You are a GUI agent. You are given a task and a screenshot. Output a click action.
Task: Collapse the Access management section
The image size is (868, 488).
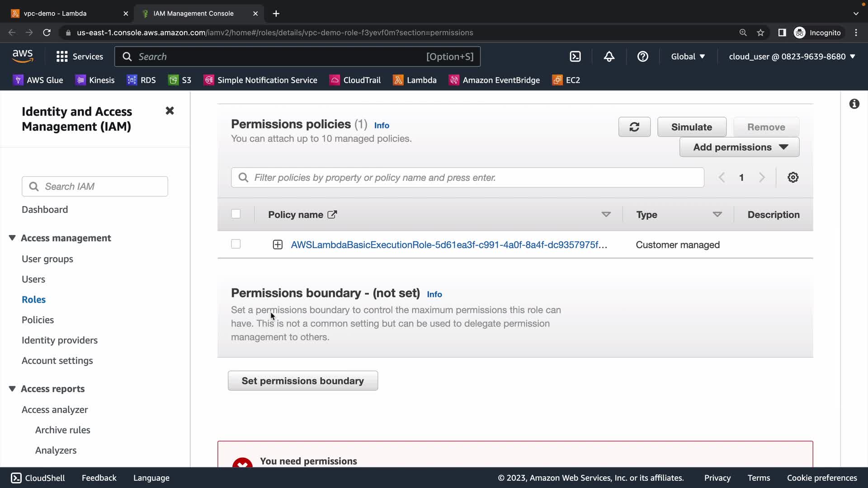tap(12, 238)
